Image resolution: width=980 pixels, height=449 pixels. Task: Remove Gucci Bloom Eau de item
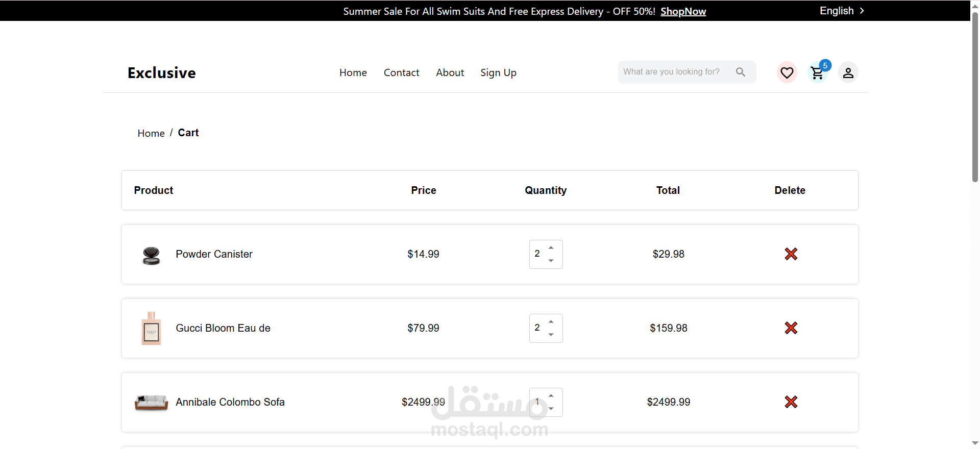click(x=791, y=328)
